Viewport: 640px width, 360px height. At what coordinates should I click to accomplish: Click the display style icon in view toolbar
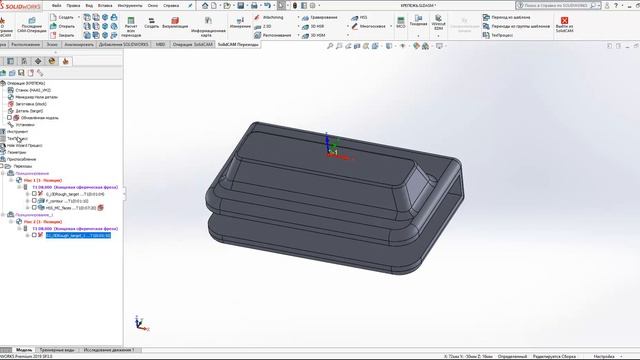(389, 46)
